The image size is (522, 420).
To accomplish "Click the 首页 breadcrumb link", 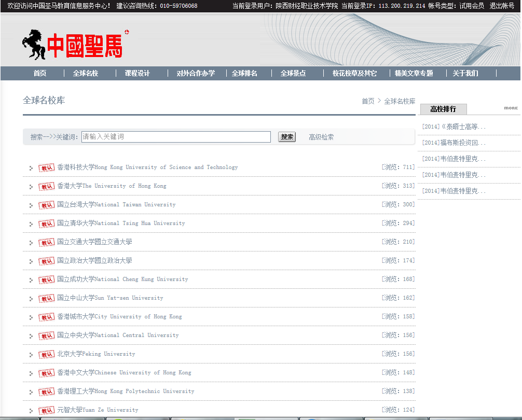I will coord(368,101).
